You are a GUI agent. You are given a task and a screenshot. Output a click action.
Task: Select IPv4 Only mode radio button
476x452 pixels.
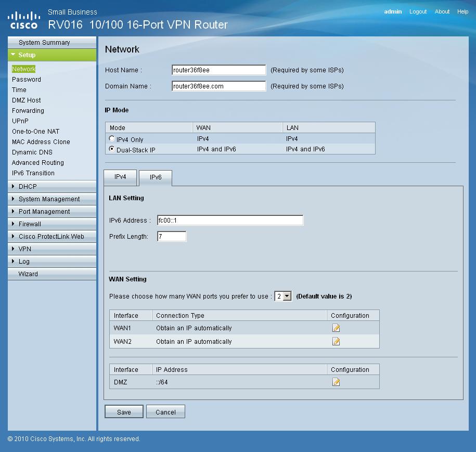click(x=112, y=138)
